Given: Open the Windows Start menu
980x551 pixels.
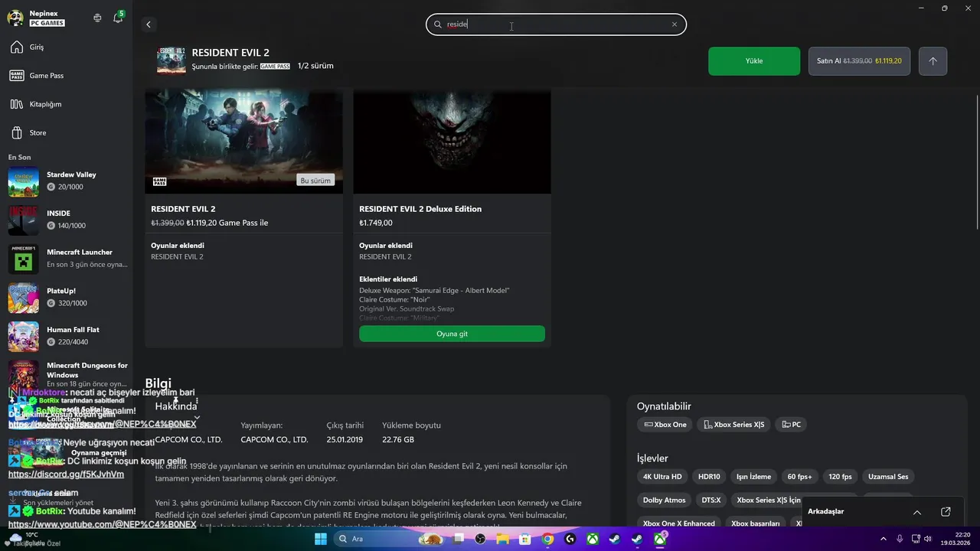Looking at the screenshot, I should 321,539.
